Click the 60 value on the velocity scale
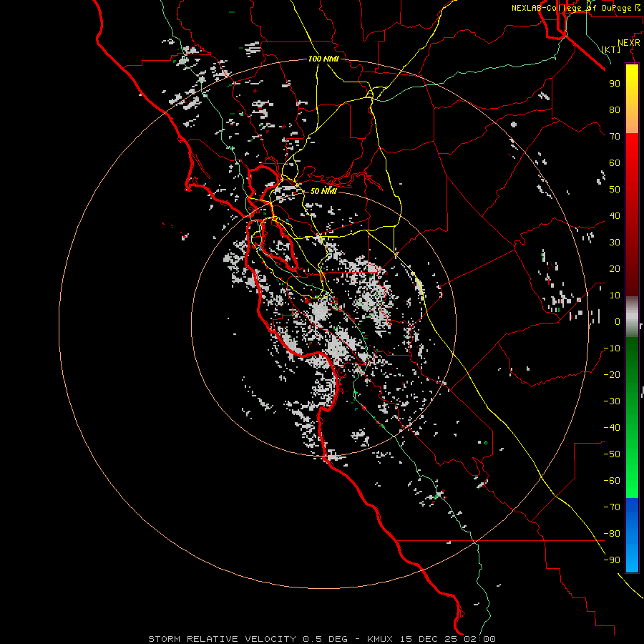This screenshot has height=644, width=644. pyautogui.click(x=615, y=163)
